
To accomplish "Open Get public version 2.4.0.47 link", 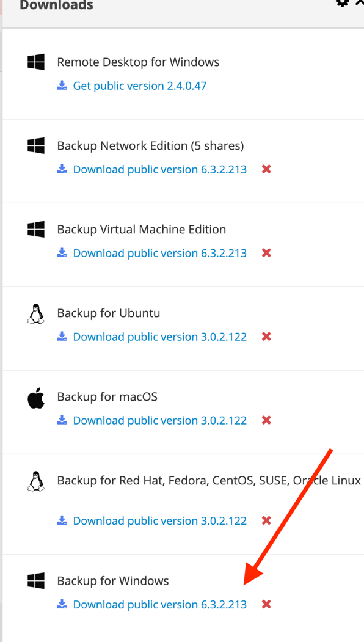I will point(140,86).
